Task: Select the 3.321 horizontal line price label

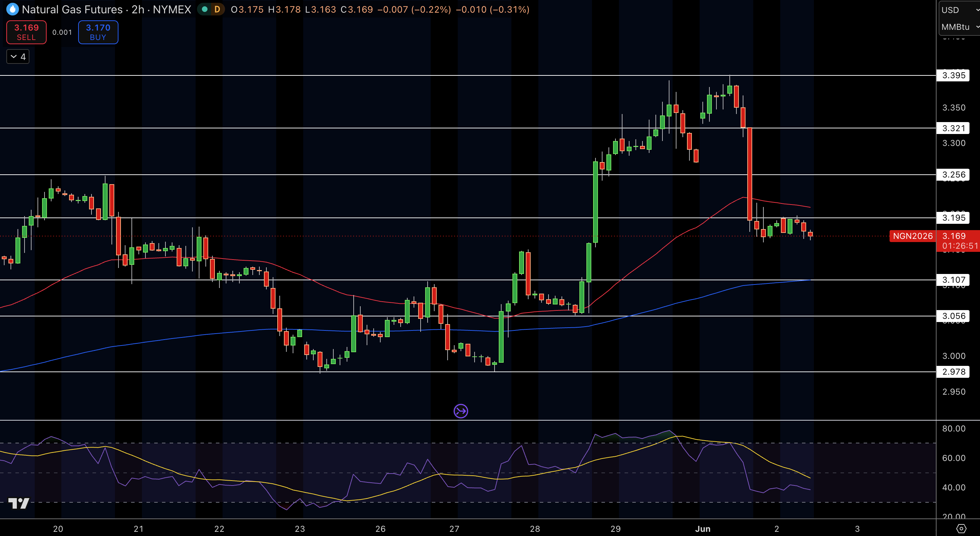Action: coord(953,128)
